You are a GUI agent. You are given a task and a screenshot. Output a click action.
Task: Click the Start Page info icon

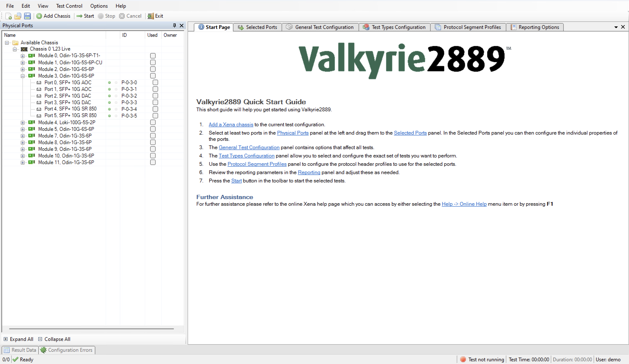tap(201, 27)
